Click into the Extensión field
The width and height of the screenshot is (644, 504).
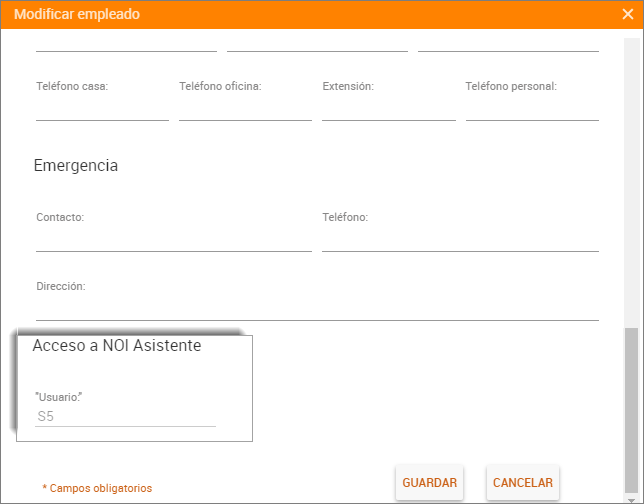[388, 109]
